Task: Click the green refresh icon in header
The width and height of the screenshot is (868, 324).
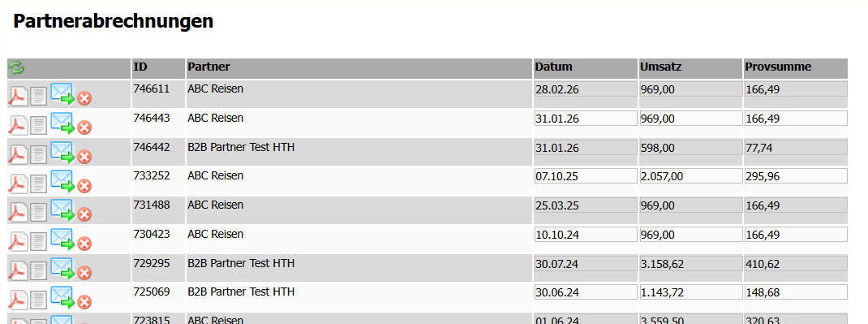Action: [16, 68]
